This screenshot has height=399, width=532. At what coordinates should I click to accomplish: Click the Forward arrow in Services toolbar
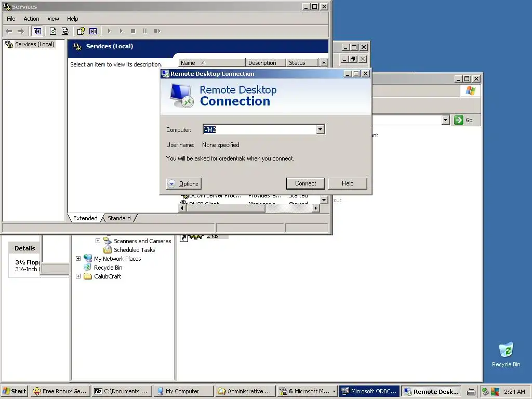[x=21, y=31]
